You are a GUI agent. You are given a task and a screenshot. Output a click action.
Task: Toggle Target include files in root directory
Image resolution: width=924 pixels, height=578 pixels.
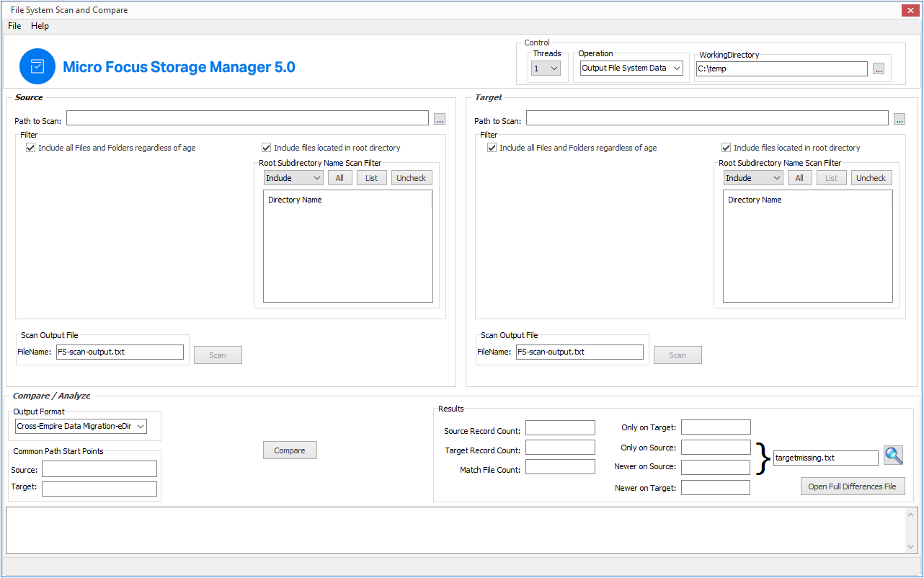[x=727, y=148]
